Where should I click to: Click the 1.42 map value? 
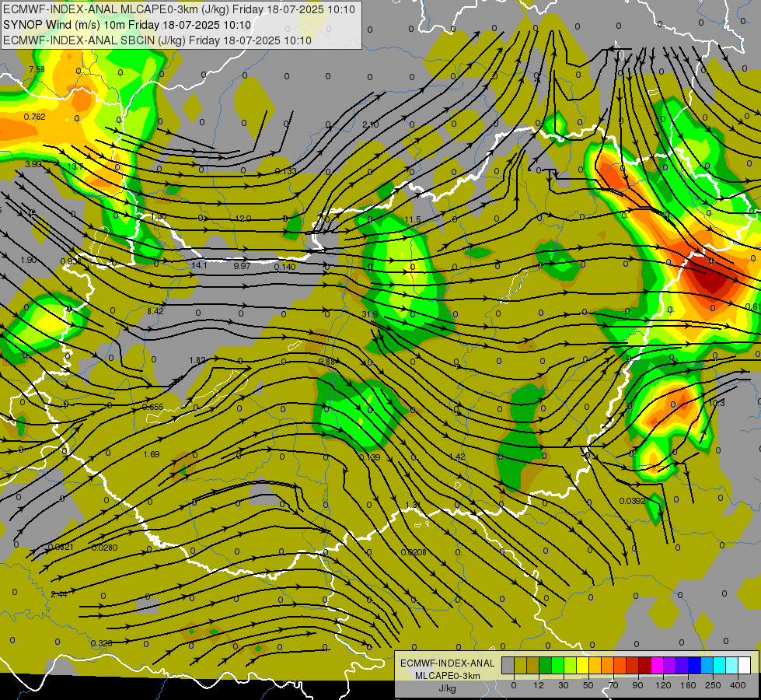457,457
